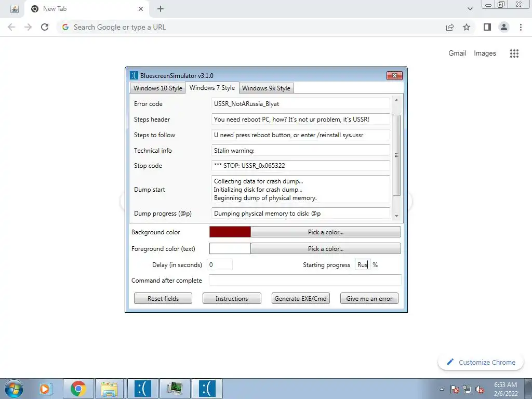Show hidden tray icons arrow
Image resolution: width=532 pixels, height=399 pixels.
point(442,389)
